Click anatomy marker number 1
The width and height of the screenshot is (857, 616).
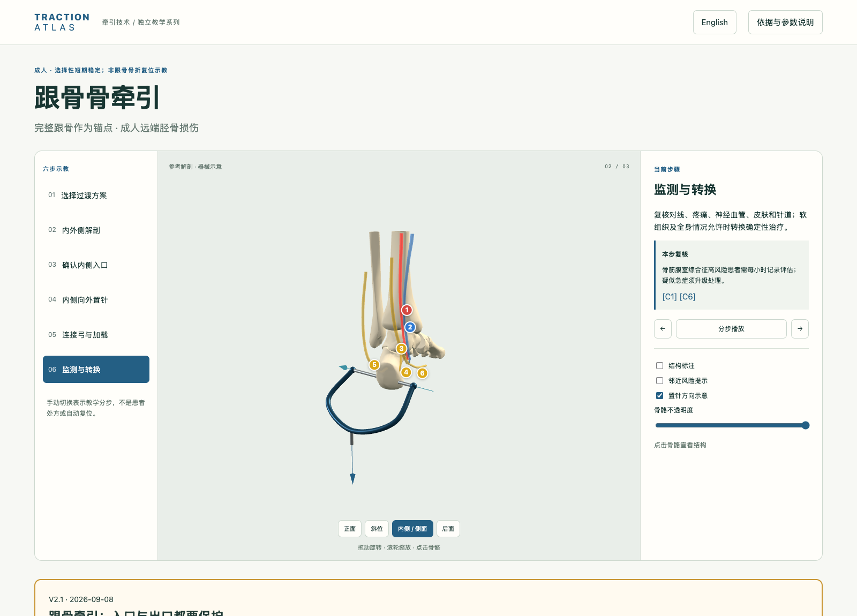point(407,310)
